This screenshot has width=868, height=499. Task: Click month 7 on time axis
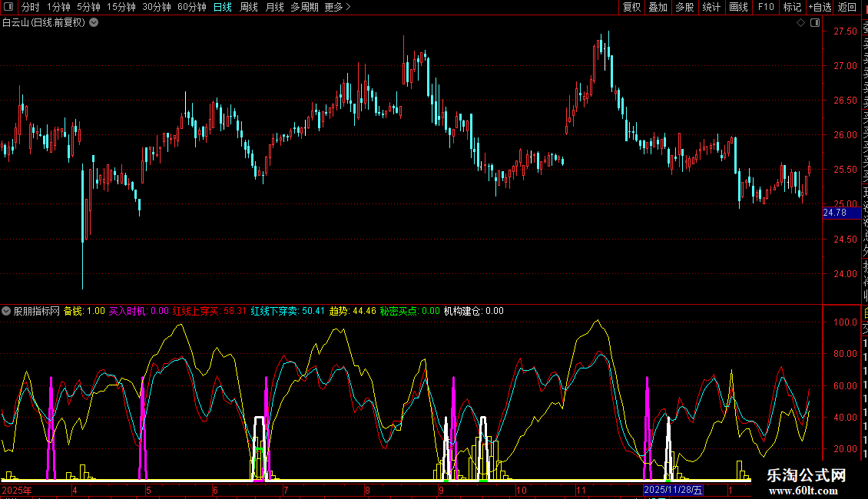pyautogui.click(x=287, y=490)
